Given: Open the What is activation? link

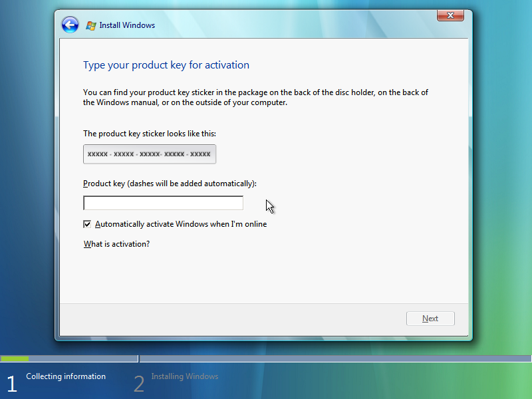Looking at the screenshot, I should point(116,244).
